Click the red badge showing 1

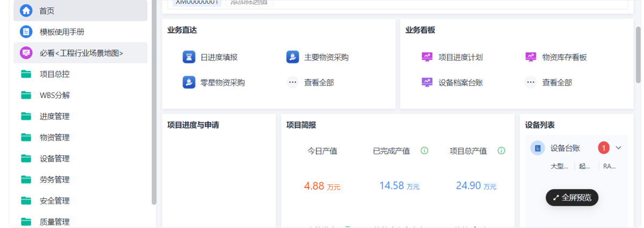(x=604, y=148)
